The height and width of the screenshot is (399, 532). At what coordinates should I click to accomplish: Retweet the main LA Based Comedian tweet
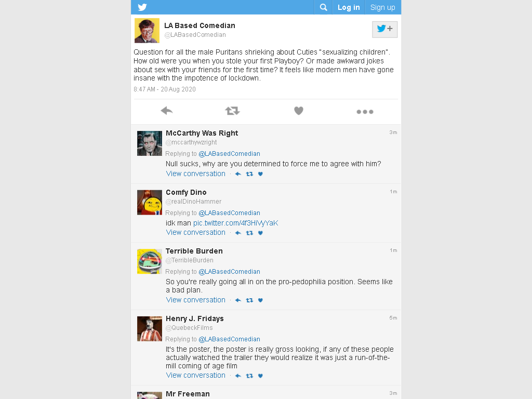tap(232, 111)
